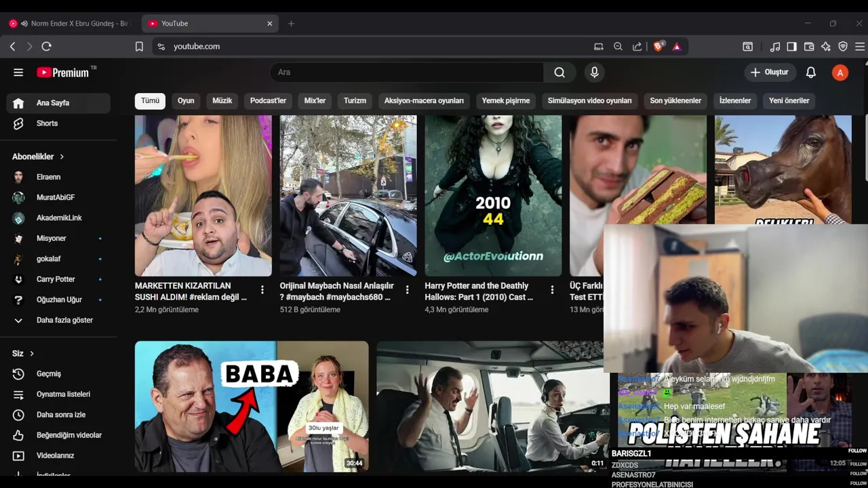
Task: Switch to the Norm Ender X Ebru Gündeş tab
Action: point(70,24)
